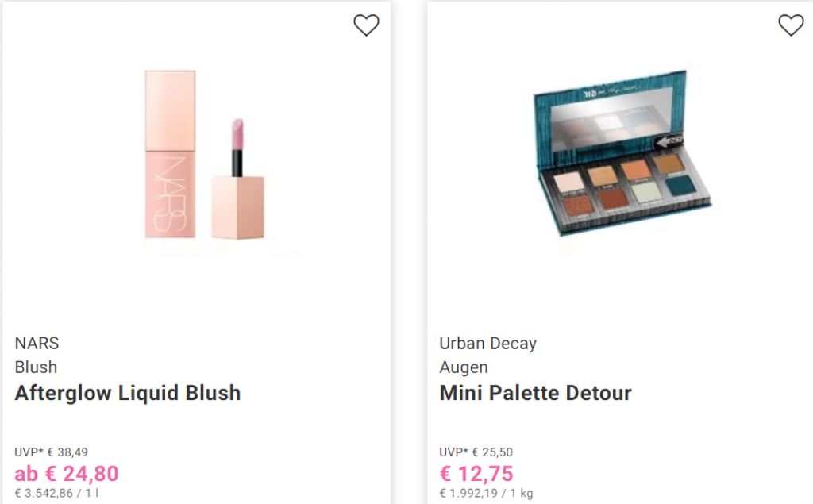Open Urban Decay brand link
The width and height of the screenshot is (813, 504).
[488, 343]
